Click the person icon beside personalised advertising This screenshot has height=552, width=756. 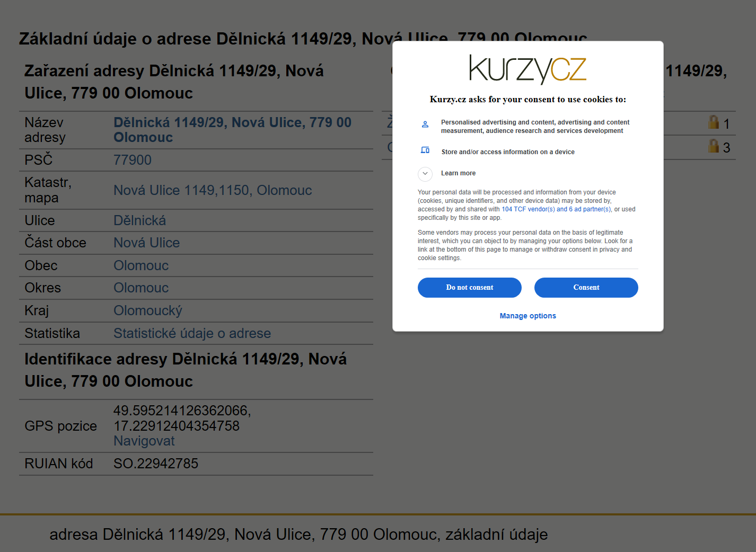425,124
